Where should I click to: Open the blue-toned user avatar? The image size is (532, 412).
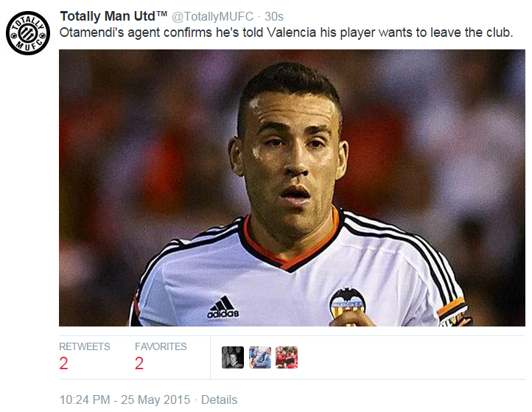point(260,357)
